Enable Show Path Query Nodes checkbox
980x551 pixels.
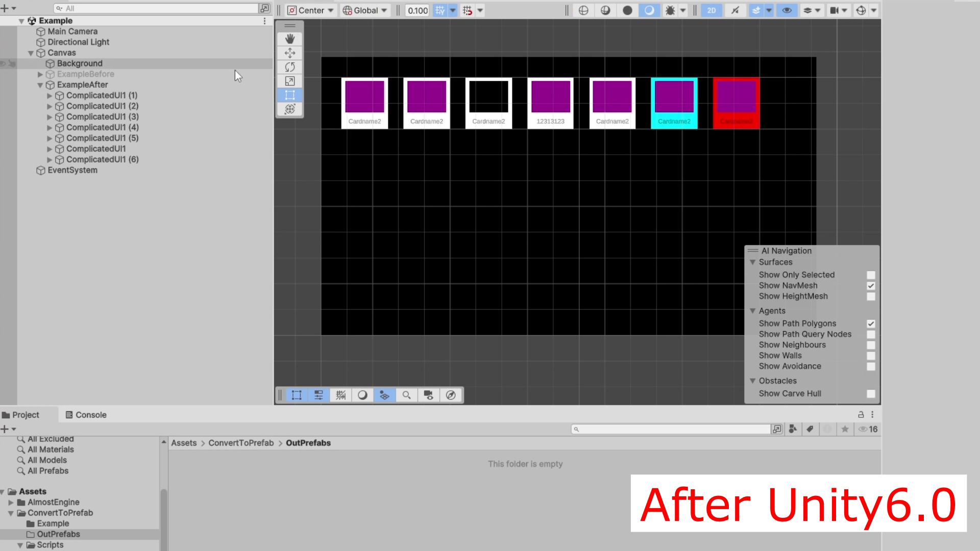[x=871, y=334]
